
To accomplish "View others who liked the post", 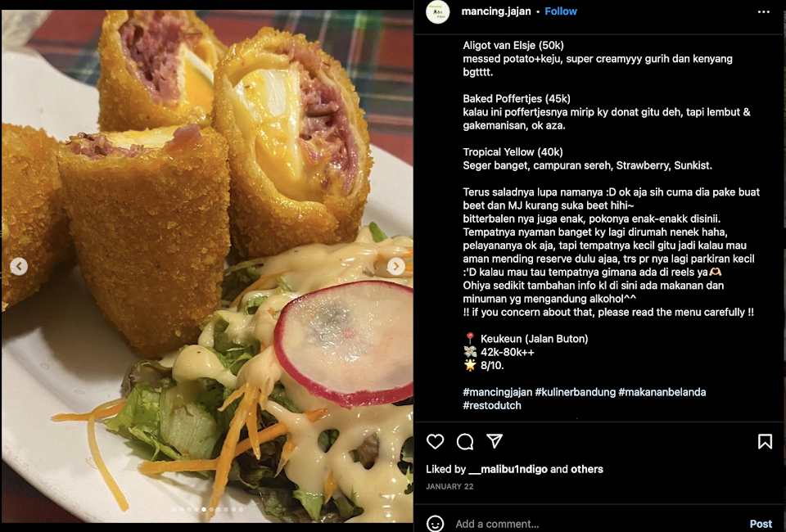I will 587,469.
